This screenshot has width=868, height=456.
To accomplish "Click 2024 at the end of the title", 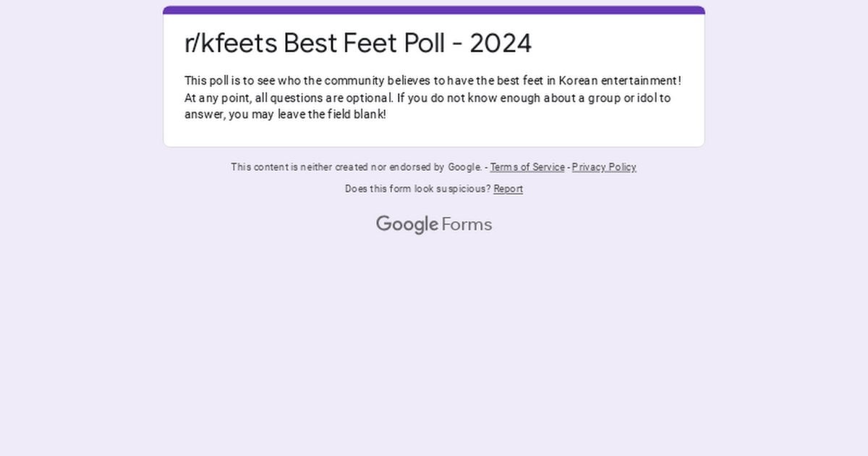I will click(x=501, y=43).
